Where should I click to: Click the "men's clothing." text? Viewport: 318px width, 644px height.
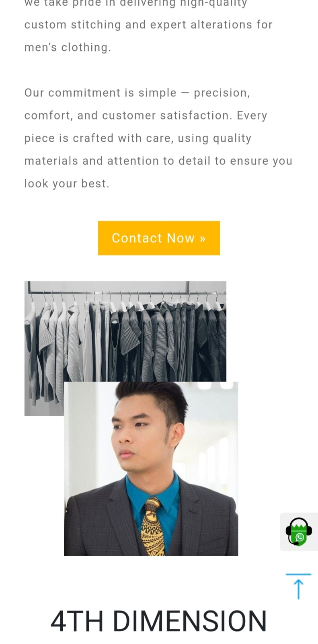tap(68, 47)
